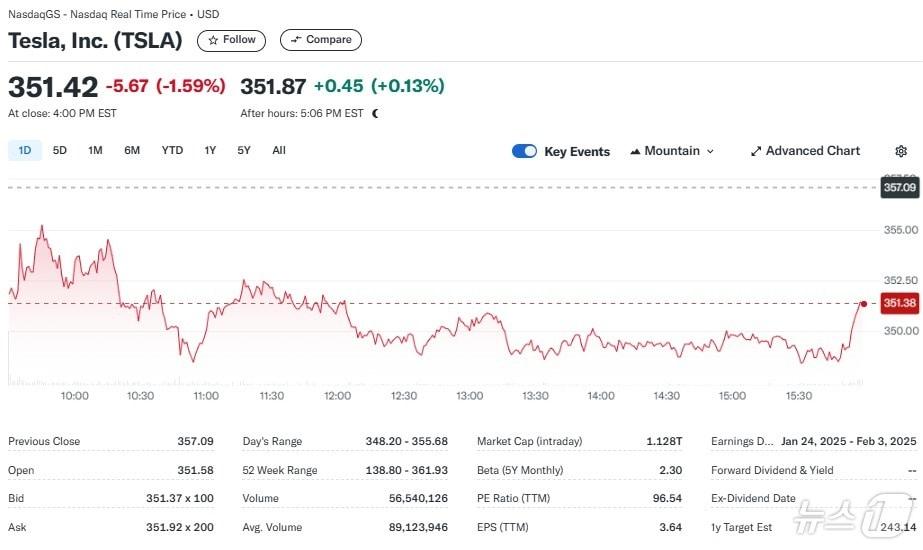Click the Earnings Date value
The width and height of the screenshot is (923, 550).
848,441
